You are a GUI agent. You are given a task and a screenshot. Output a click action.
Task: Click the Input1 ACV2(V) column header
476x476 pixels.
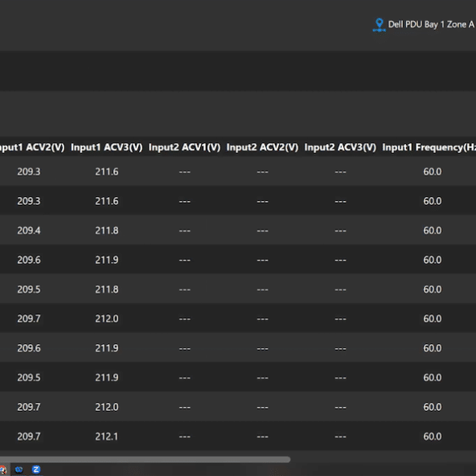33,147
